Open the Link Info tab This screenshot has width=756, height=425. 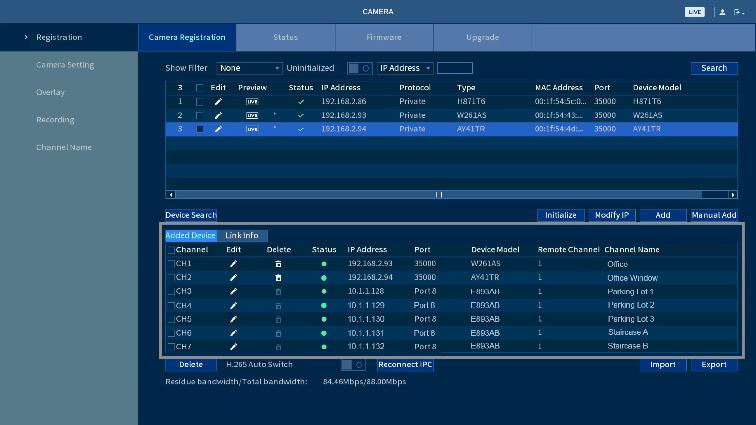242,236
